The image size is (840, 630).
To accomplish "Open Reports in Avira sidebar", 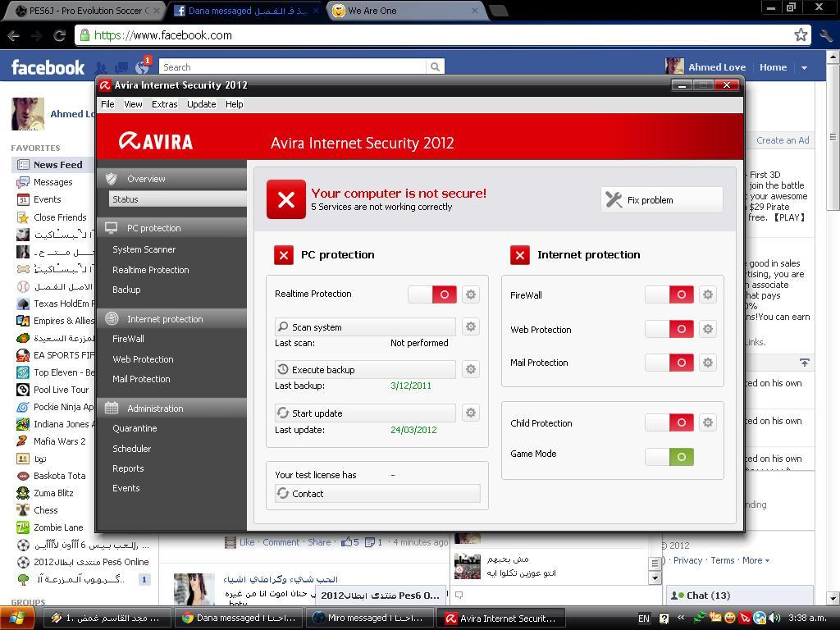I will tap(128, 468).
